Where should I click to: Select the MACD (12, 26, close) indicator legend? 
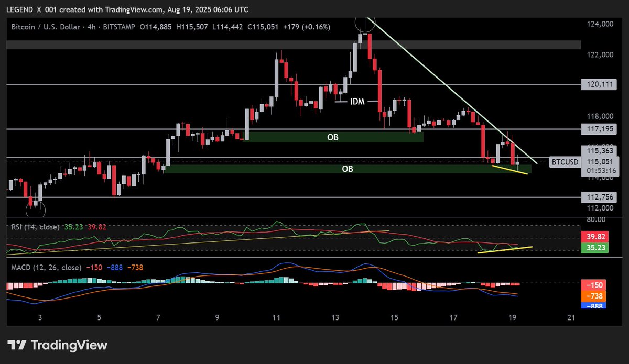(x=46, y=267)
